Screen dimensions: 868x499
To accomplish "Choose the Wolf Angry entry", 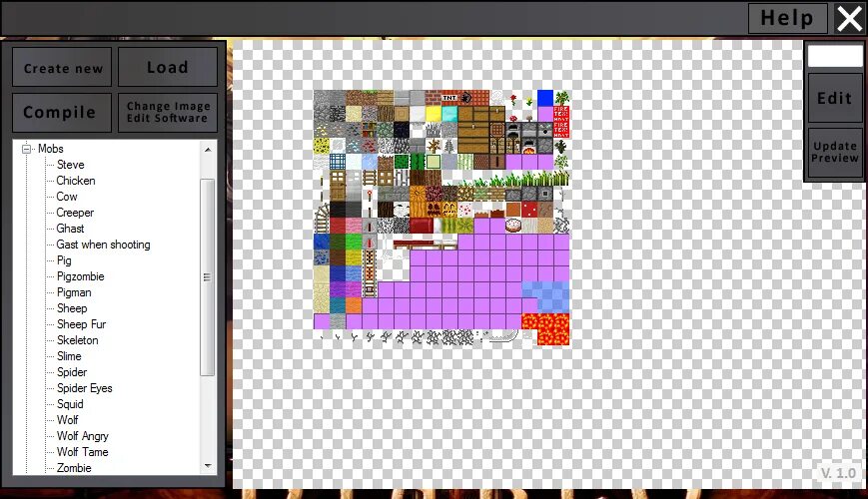I will pyautogui.click(x=83, y=436).
